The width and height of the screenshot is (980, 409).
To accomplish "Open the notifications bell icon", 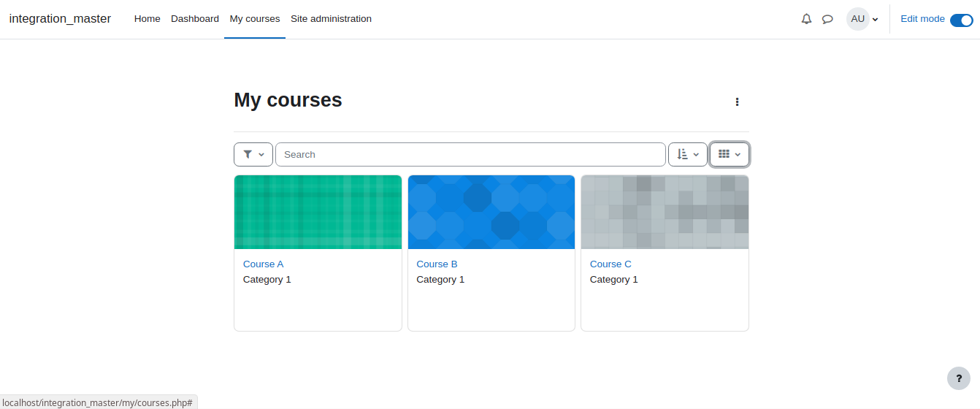I will pos(806,19).
